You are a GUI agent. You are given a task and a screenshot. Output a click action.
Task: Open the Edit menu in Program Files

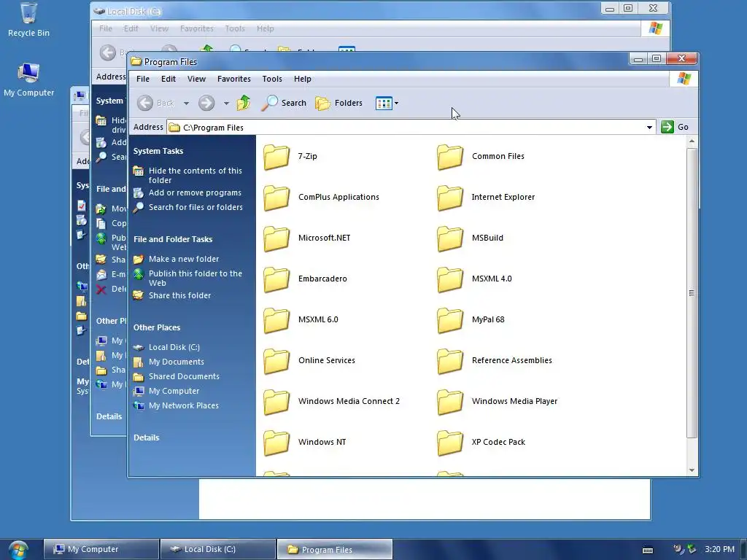pos(169,79)
